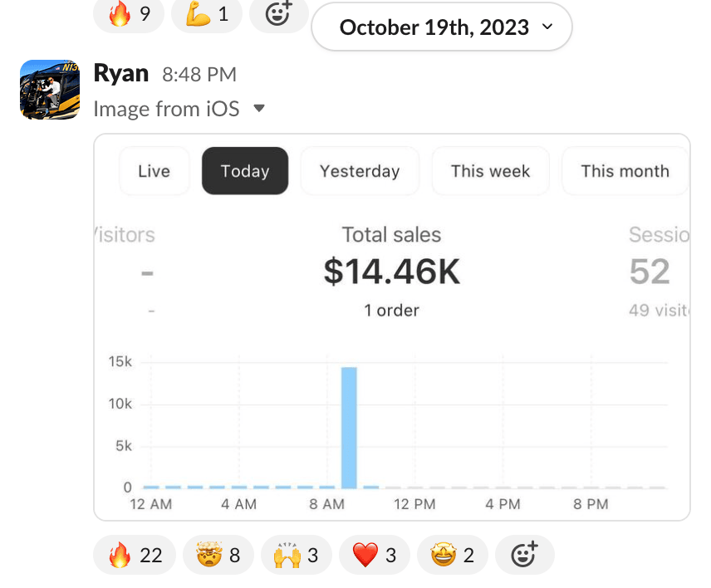Image resolution: width=711 pixels, height=588 pixels.
Task: Select the Live tab in the image
Action: [x=154, y=171]
